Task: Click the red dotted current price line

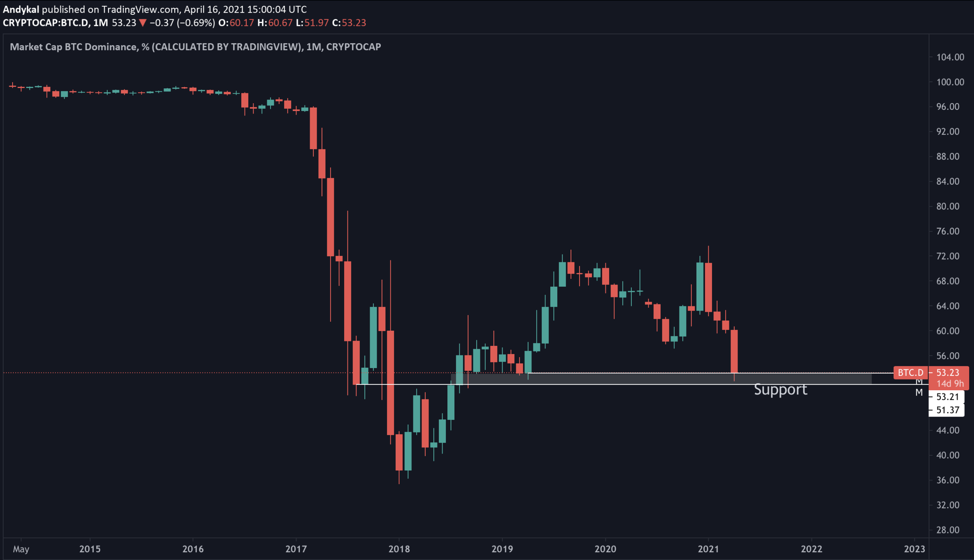Action: 192,373
